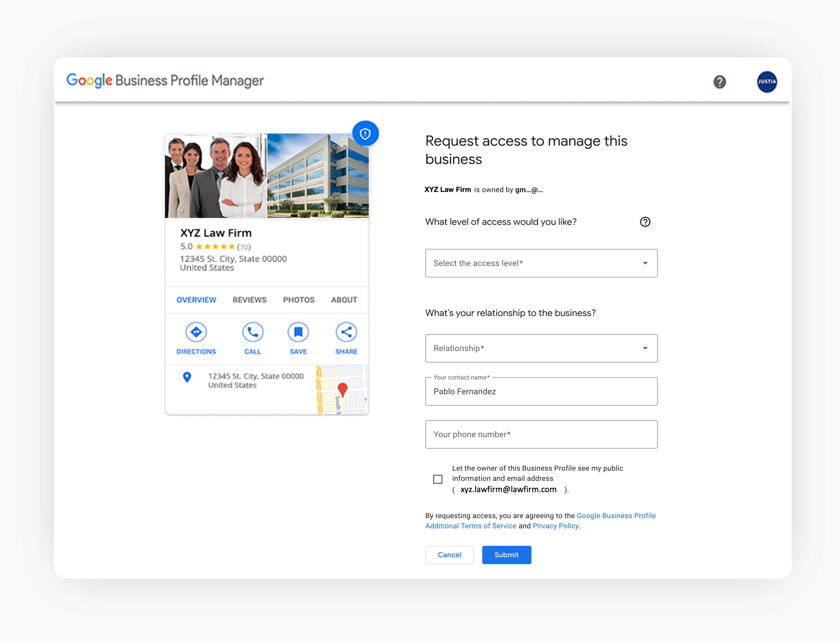Viewport: 840px width, 641px height.
Task: Open the Select the access level dropdown
Action: point(541,263)
